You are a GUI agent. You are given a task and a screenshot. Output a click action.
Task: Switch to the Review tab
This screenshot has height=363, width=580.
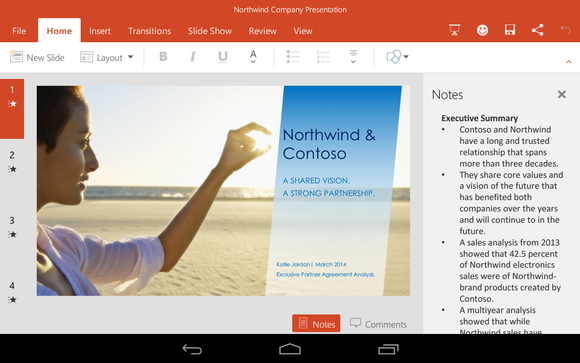point(262,31)
